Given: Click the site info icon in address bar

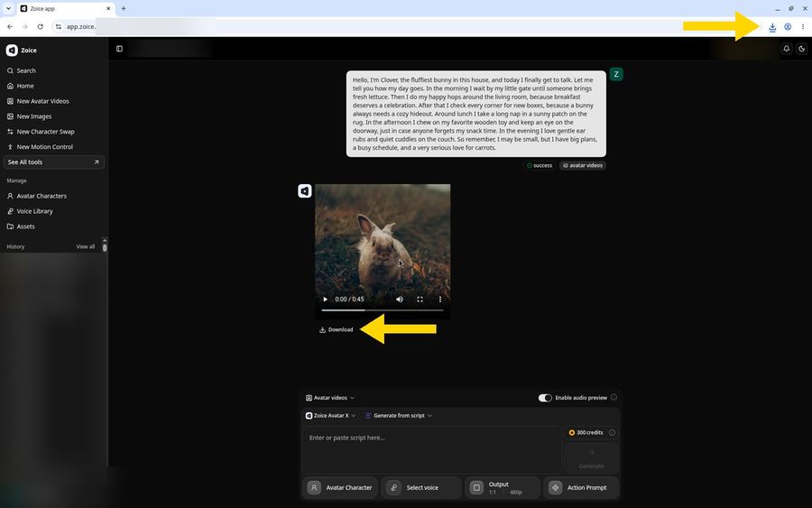Looking at the screenshot, I should tap(59, 26).
